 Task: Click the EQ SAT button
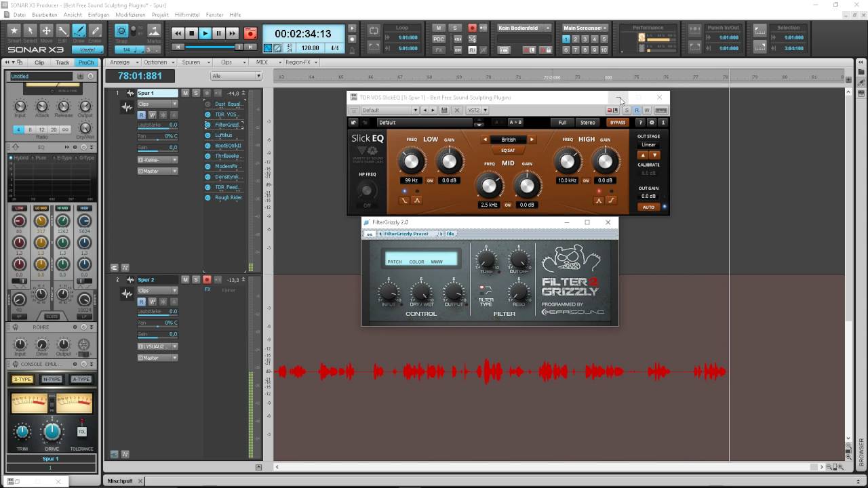pos(508,150)
